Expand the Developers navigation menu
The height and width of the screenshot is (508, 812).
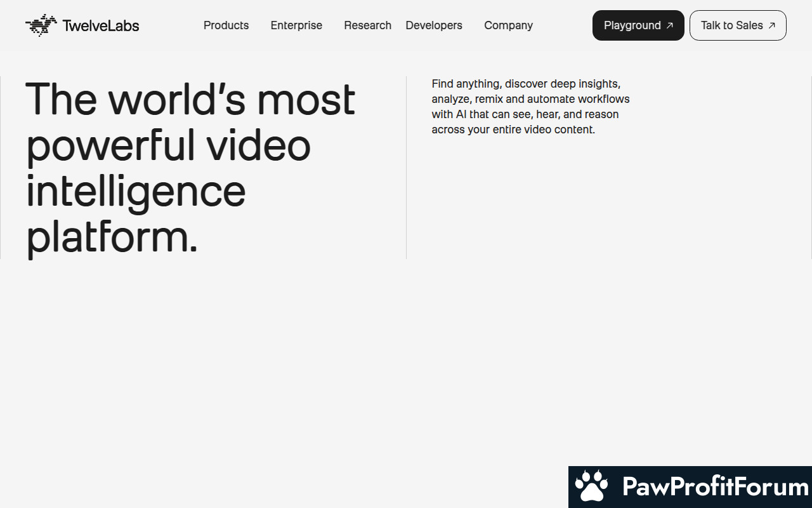click(x=434, y=25)
